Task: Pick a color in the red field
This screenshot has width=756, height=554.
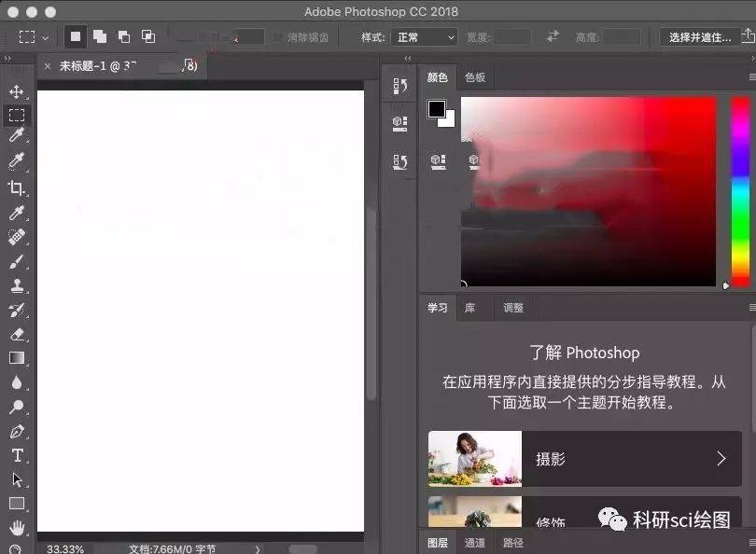Action: click(588, 191)
